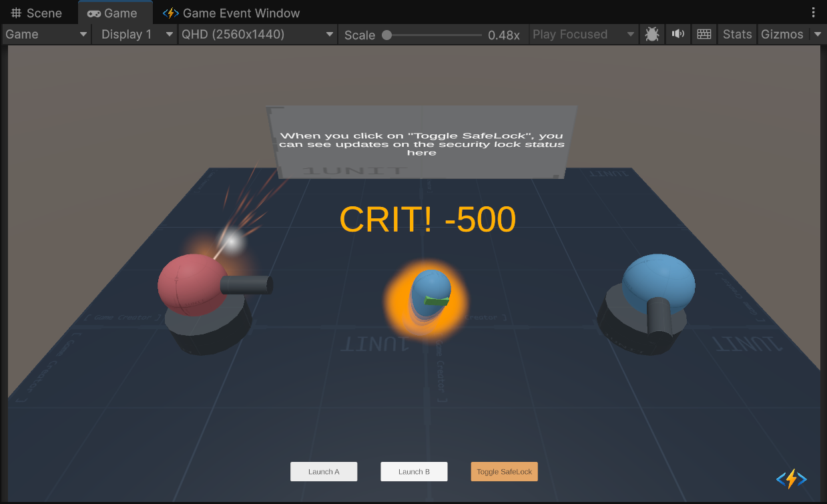
Task: Click the bug icon in the Game toolbar
Action: click(651, 34)
